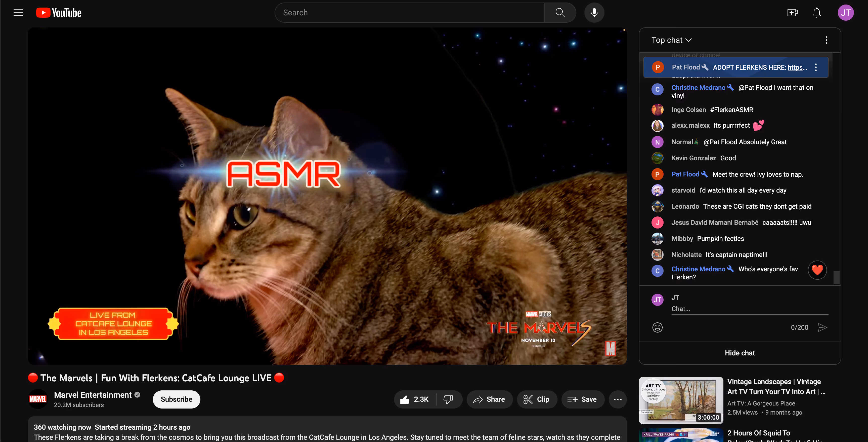Dislike the video with thumbs down
The height and width of the screenshot is (442, 868).
448,399
